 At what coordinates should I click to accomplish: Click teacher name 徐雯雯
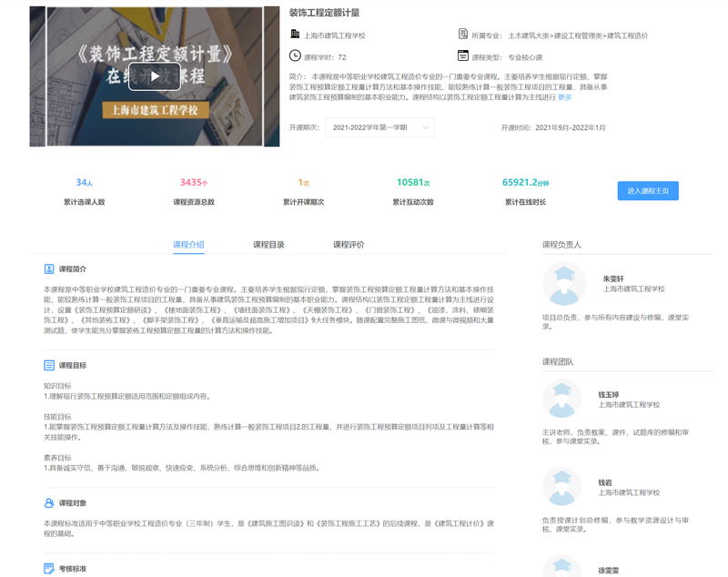[x=609, y=571]
